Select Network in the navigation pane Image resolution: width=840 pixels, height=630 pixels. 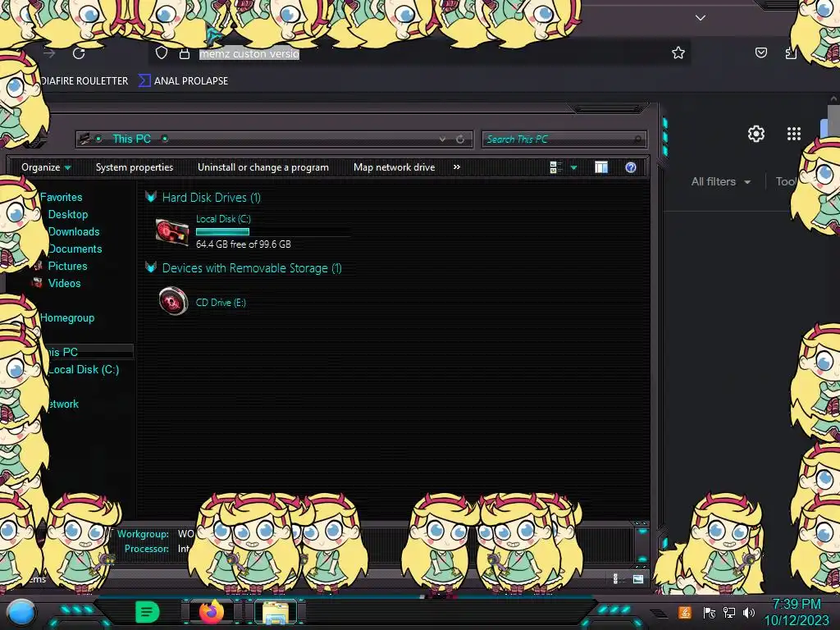(x=63, y=404)
